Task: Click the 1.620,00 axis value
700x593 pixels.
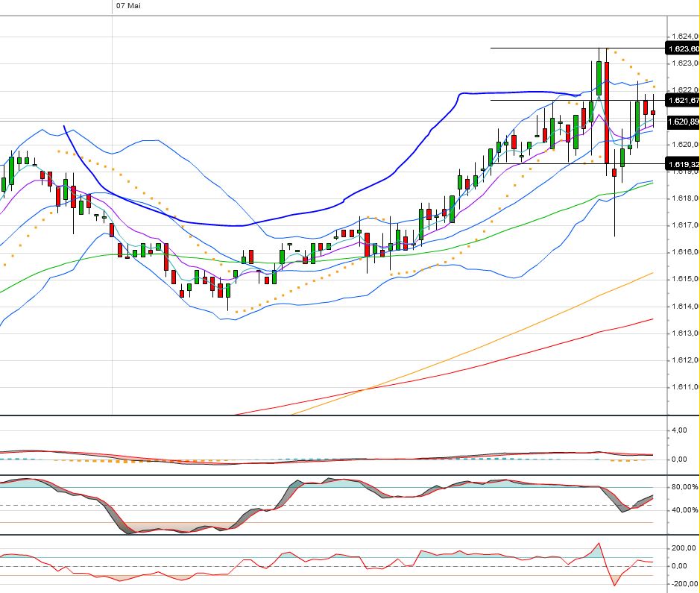Action: click(686, 144)
